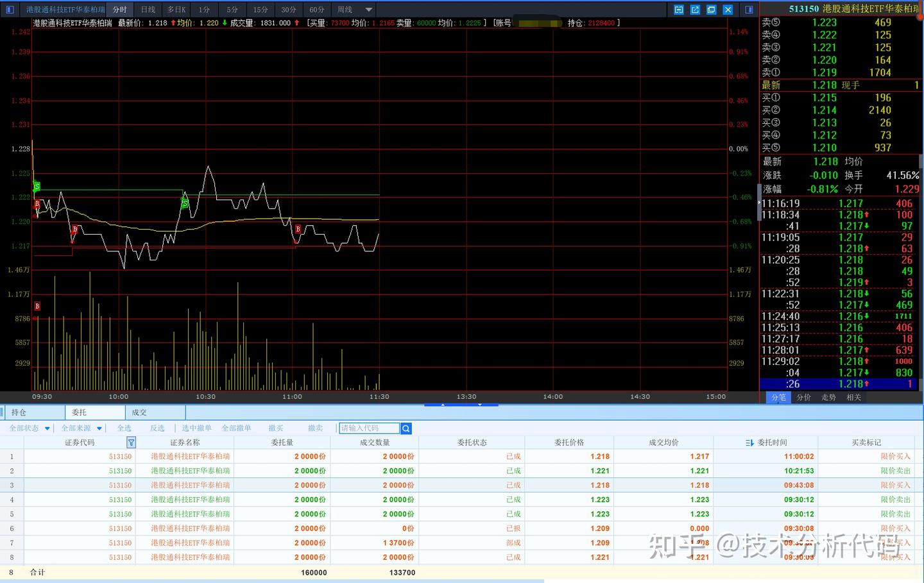Switch to the 多日K chart tab

(x=176, y=10)
